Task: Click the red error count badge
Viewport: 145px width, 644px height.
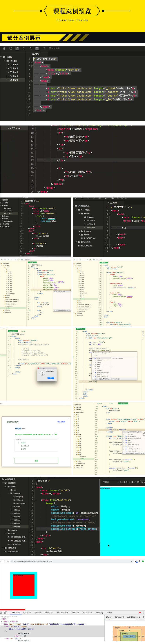Action: (140, 612)
